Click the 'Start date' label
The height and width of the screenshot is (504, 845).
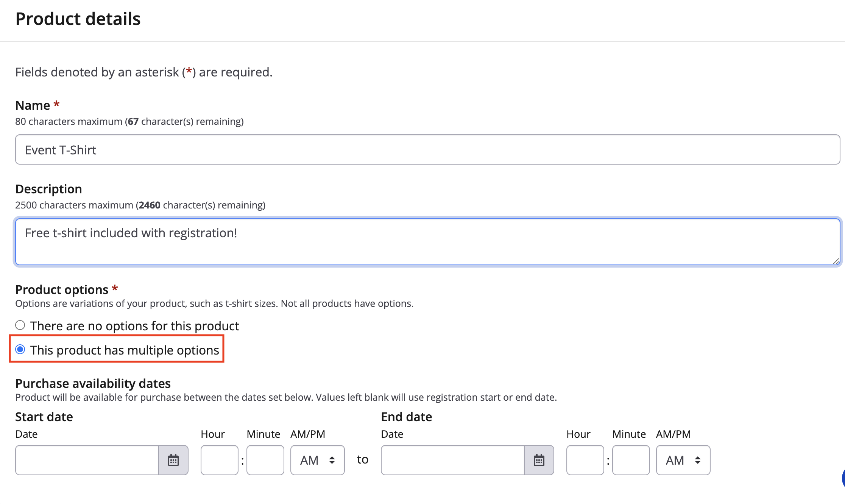[x=44, y=417]
